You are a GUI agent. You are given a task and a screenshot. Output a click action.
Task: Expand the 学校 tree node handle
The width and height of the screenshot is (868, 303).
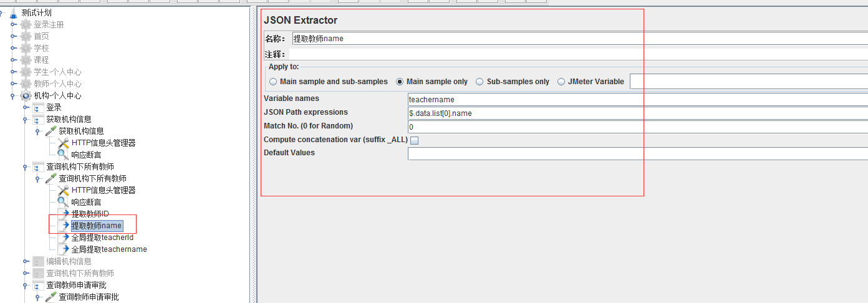point(14,48)
